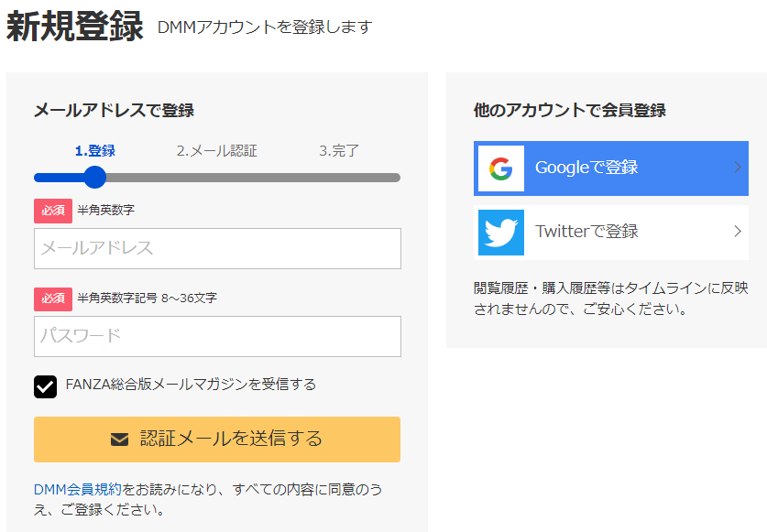This screenshot has width=767, height=532.
Task: Select step 2.メール認証 label
Action: click(x=216, y=150)
